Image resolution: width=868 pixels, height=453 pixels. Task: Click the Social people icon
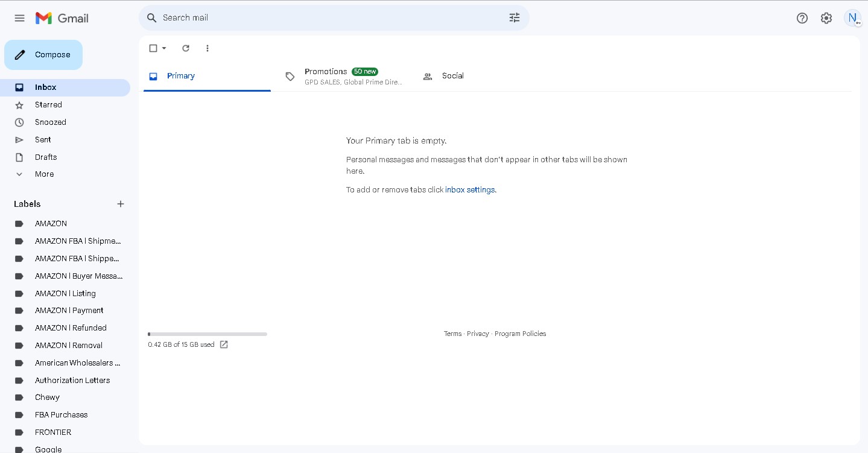[428, 77]
